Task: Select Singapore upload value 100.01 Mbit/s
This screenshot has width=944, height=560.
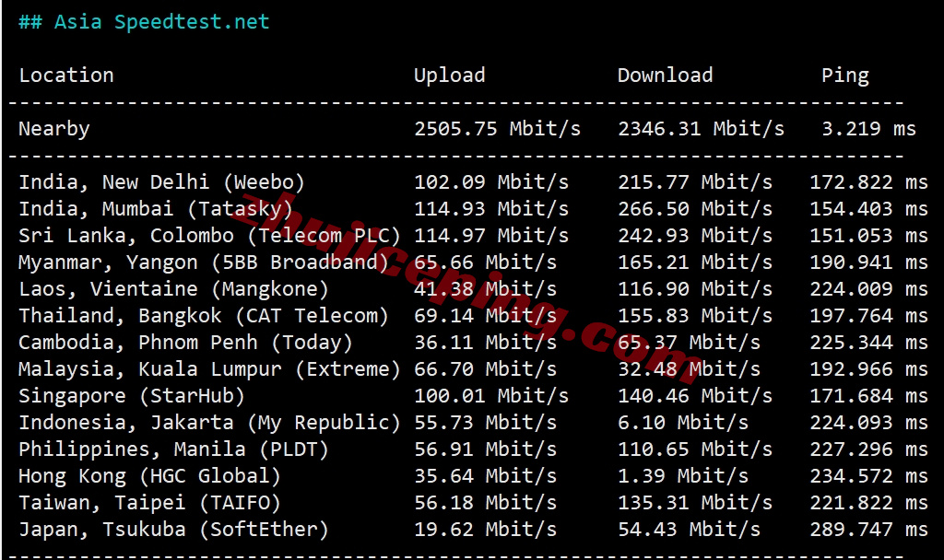Action: pyautogui.click(x=491, y=396)
